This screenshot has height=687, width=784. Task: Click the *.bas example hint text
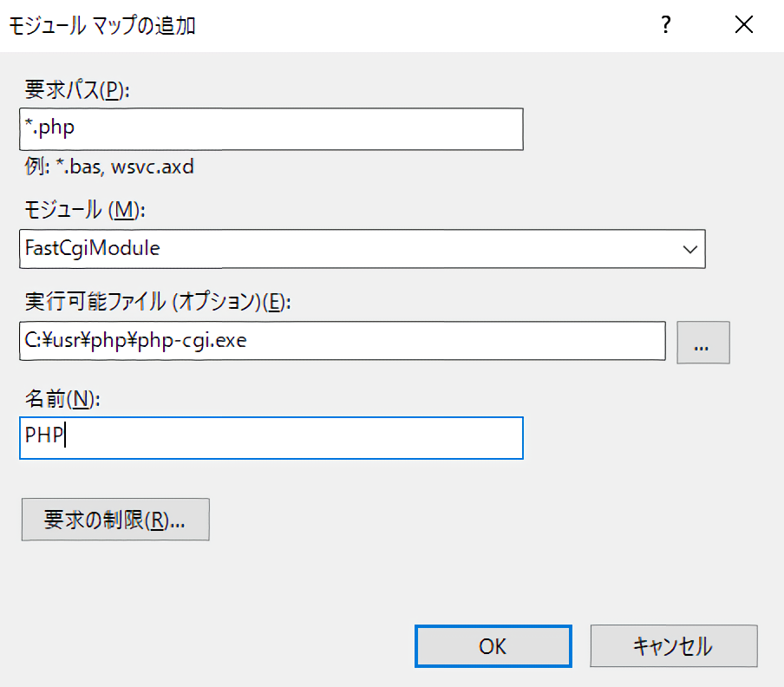coord(77,167)
